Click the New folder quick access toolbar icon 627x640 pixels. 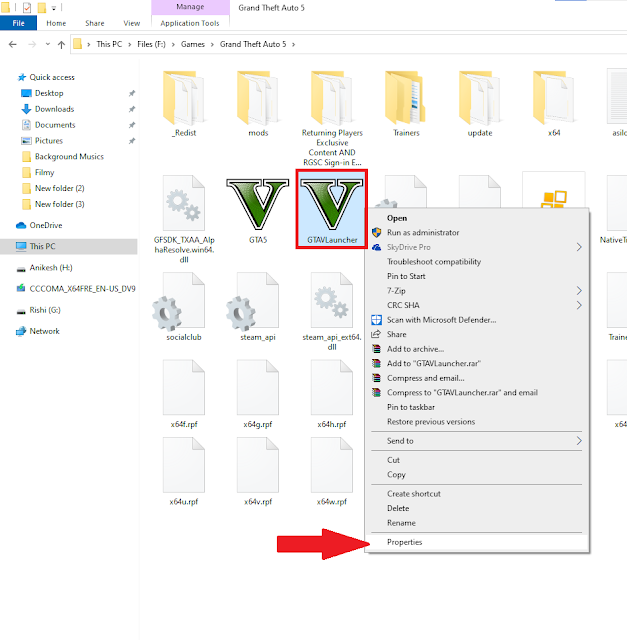pos(42,7)
